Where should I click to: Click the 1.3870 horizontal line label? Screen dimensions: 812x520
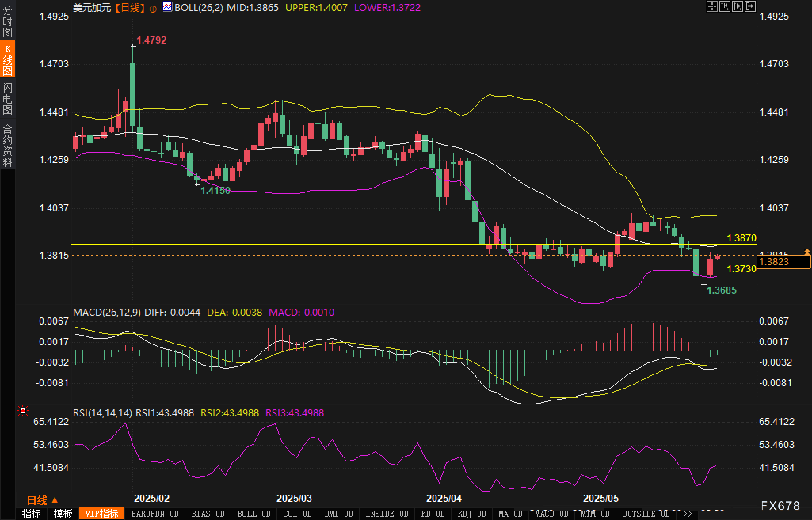(x=741, y=238)
